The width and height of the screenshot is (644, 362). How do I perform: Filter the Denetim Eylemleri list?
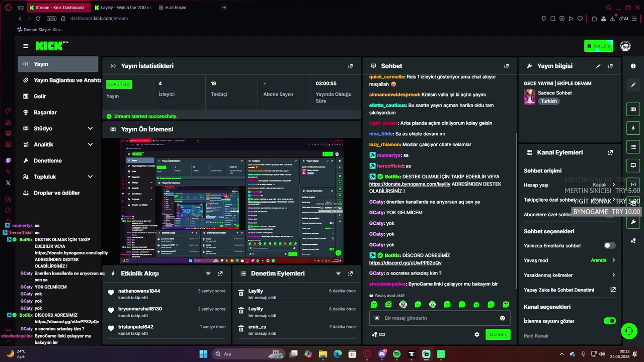coord(339,274)
